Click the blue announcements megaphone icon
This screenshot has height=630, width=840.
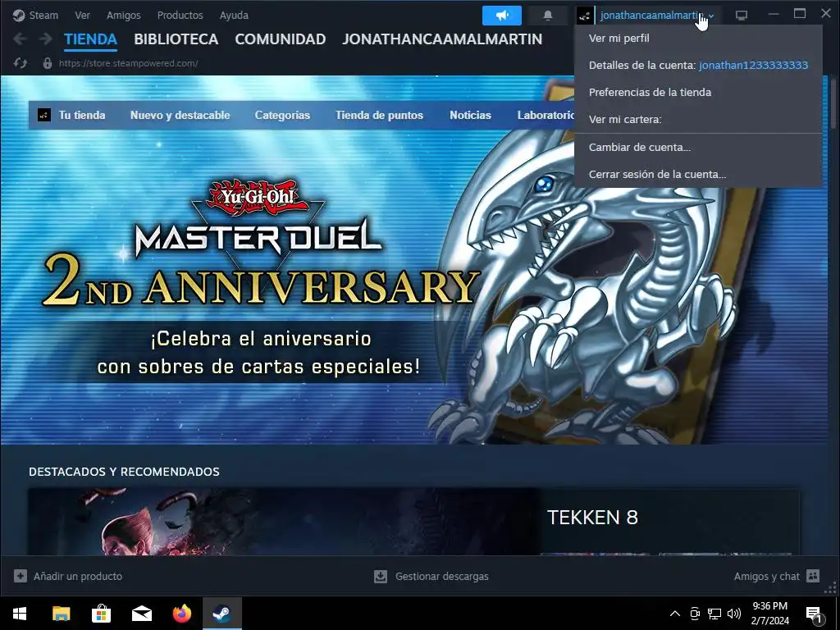(x=502, y=16)
